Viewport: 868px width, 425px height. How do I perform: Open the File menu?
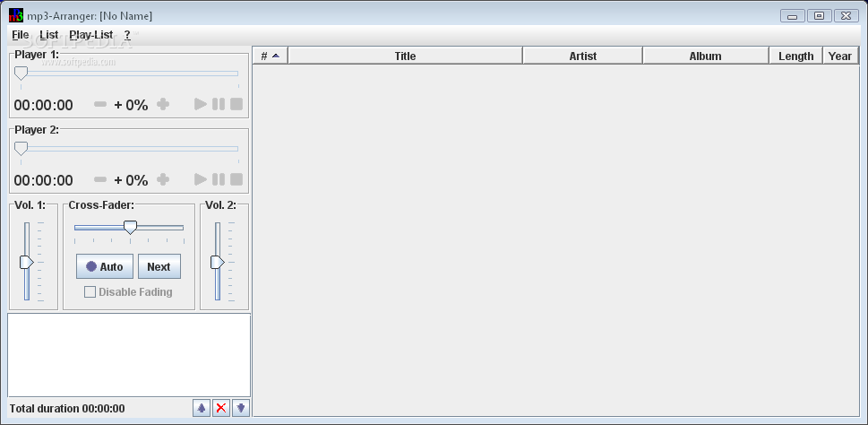[20, 35]
